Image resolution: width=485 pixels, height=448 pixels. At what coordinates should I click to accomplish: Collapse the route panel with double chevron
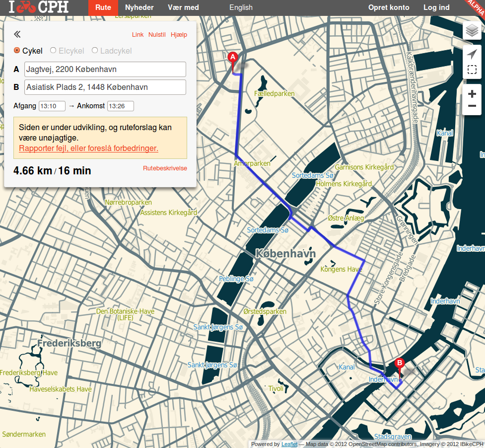17,34
